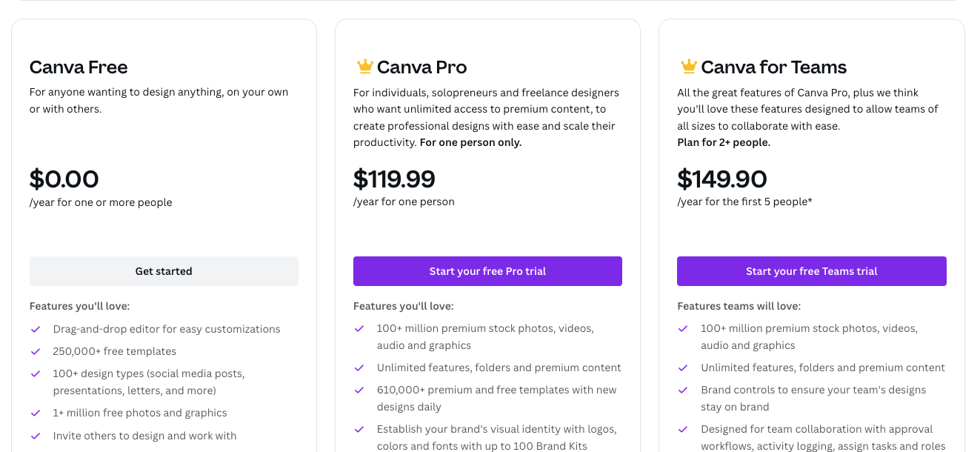This screenshot has width=980, height=452.
Task: Click Get started button for Canva Free
Action: (x=164, y=271)
